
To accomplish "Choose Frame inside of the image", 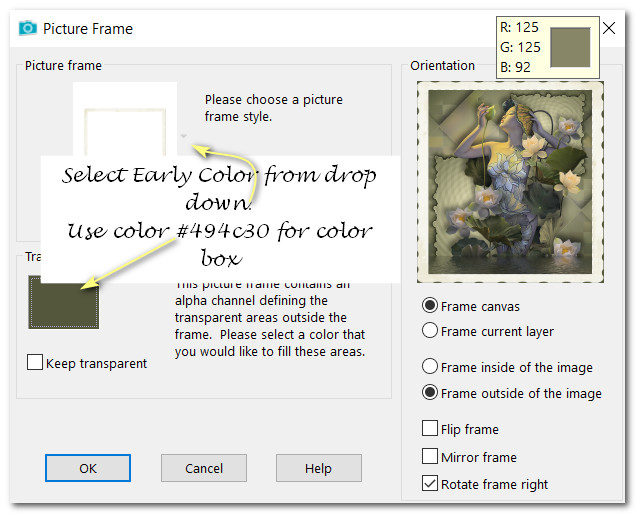I will tap(430, 367).
